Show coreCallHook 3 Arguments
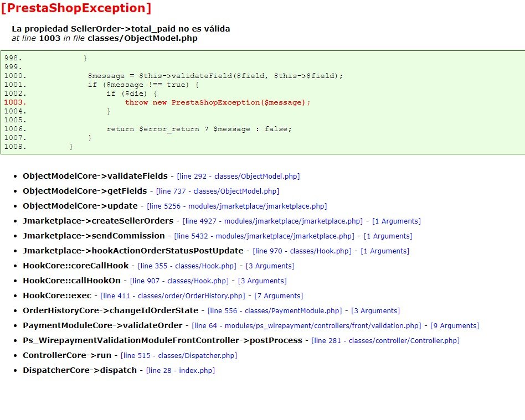Screen dimensions: 525x420 click(270, 266)
